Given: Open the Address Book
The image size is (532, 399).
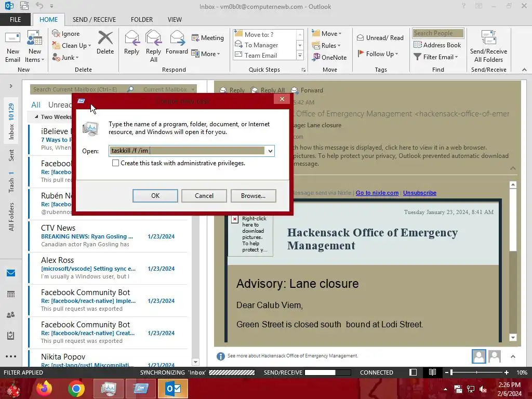Looking at the screenshot, I should (437, 45).
